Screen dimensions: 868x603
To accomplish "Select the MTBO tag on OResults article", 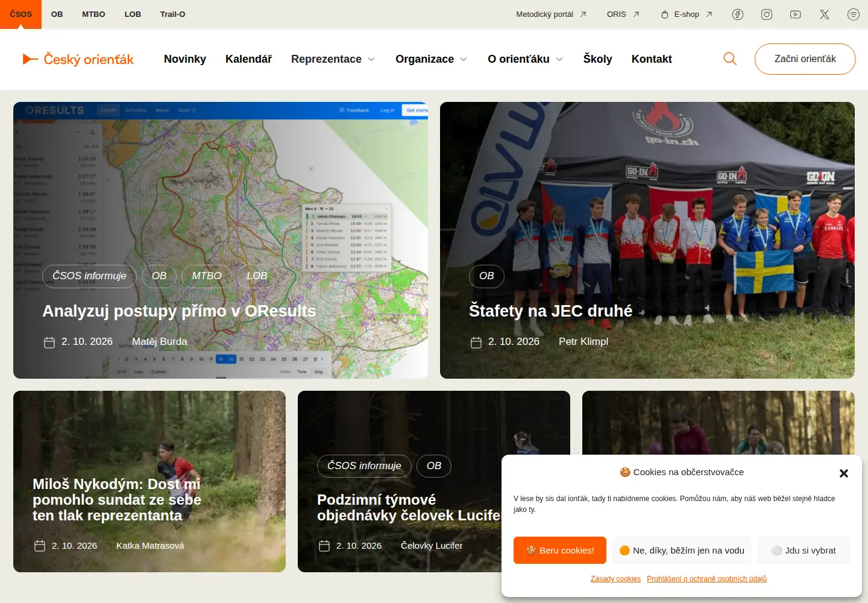I will 207,276.
